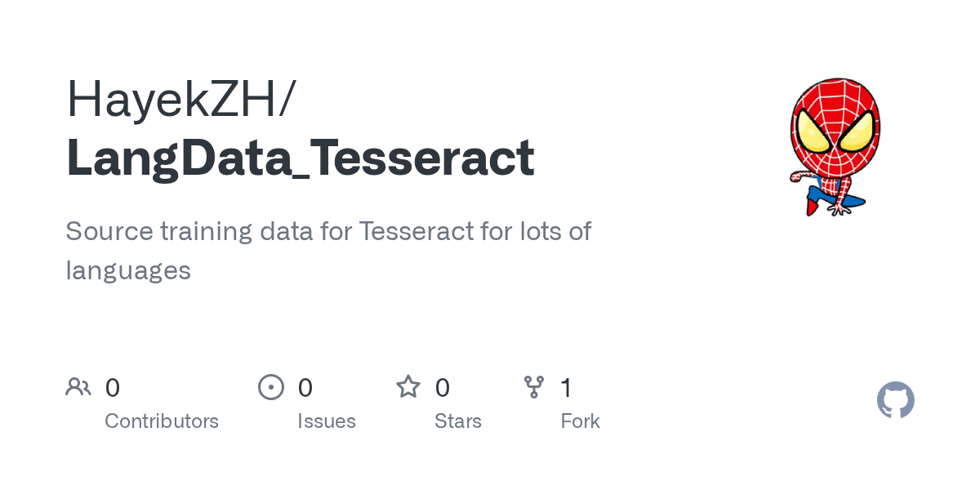Click the word "languages" in the description
The image size is (980, 490).
[128, 271]
